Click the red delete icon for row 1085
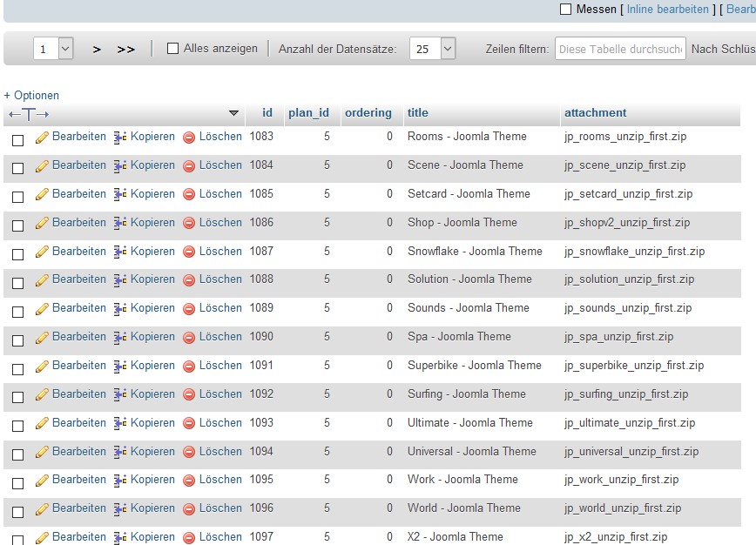Image resolution: width=756 pixels, height=545 pixels. pyautogui.click(x=189, y=195)
